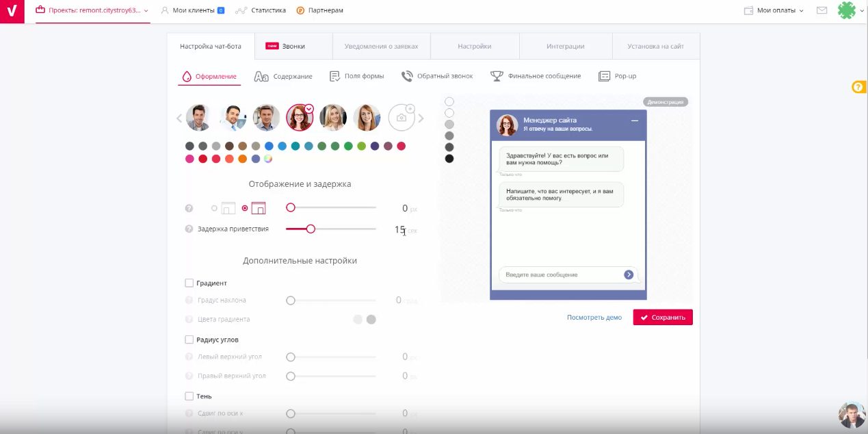This screenshot has width=868, height=434.
Task: Click the upload photo camera avatar icon
Action: 402,118
